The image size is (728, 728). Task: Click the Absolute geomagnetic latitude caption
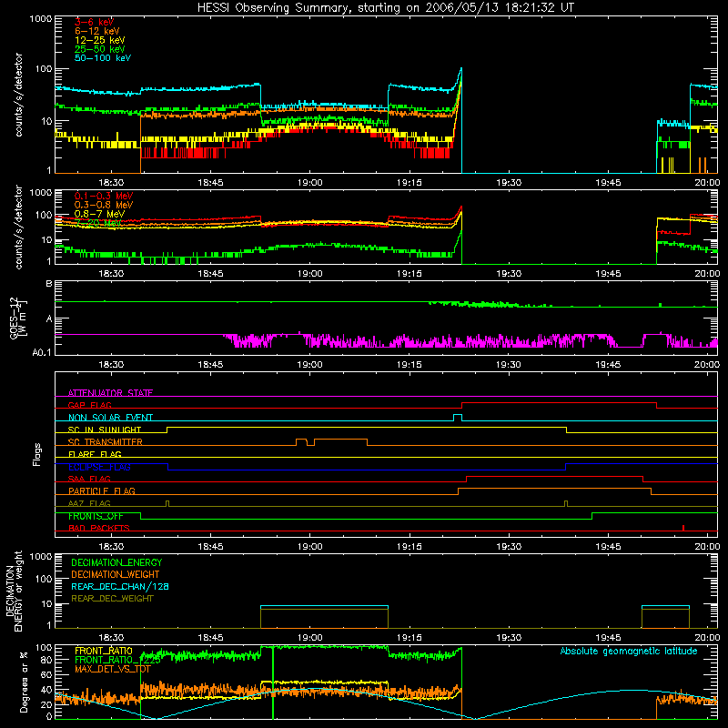click(x=629, y=652)
